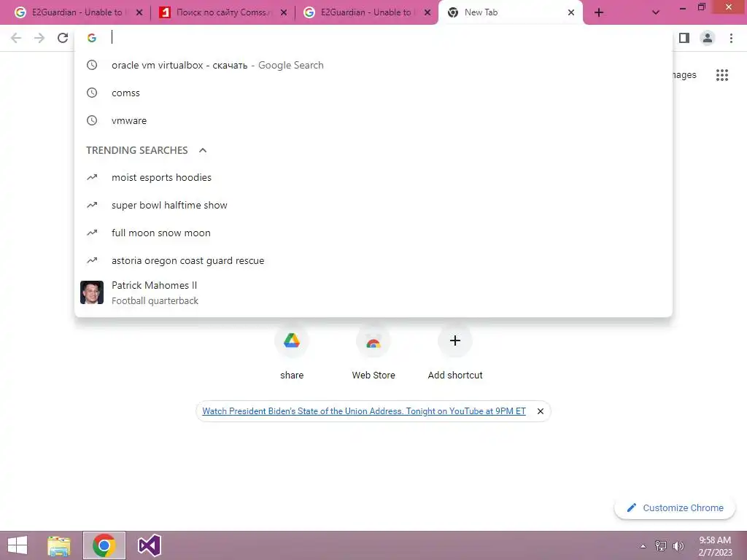Screen dimensions: 747x560
Task: Click the Customize Chrome button
Action: coord(675,507)
